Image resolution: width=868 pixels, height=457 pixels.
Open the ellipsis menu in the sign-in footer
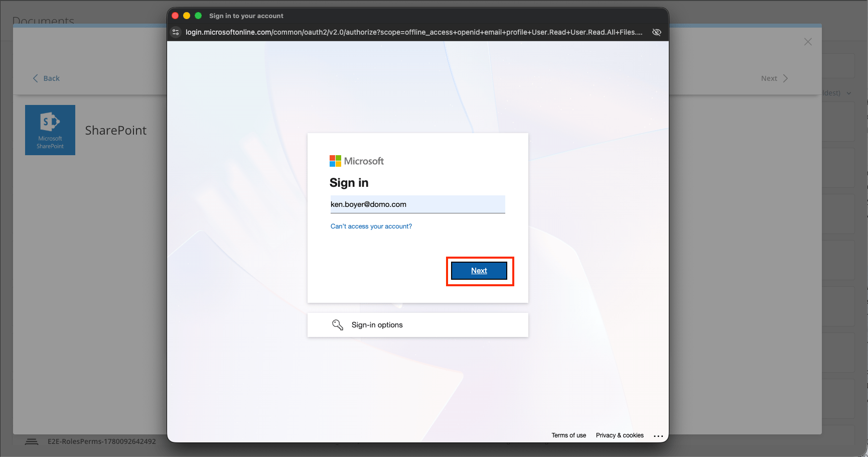pyautogui.click(x=659, y=436)
